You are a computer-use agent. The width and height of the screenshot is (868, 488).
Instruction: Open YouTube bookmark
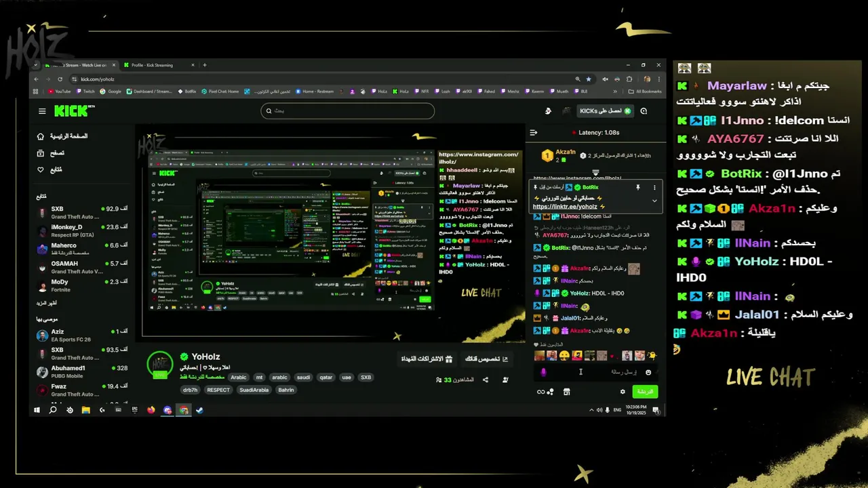[x=60, y=91]
